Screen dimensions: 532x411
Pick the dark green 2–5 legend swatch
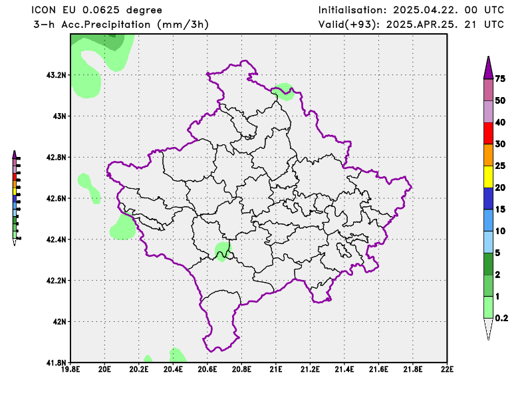(488, 264)
